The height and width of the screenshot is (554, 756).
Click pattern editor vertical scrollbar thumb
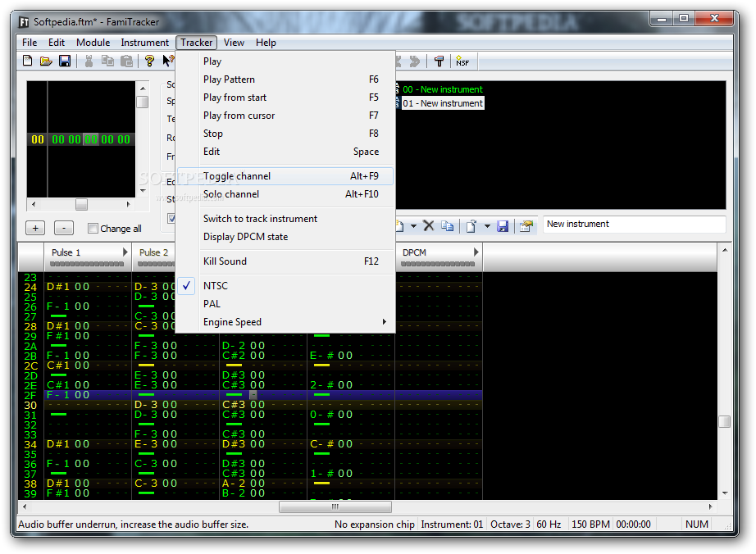(724, 421)
